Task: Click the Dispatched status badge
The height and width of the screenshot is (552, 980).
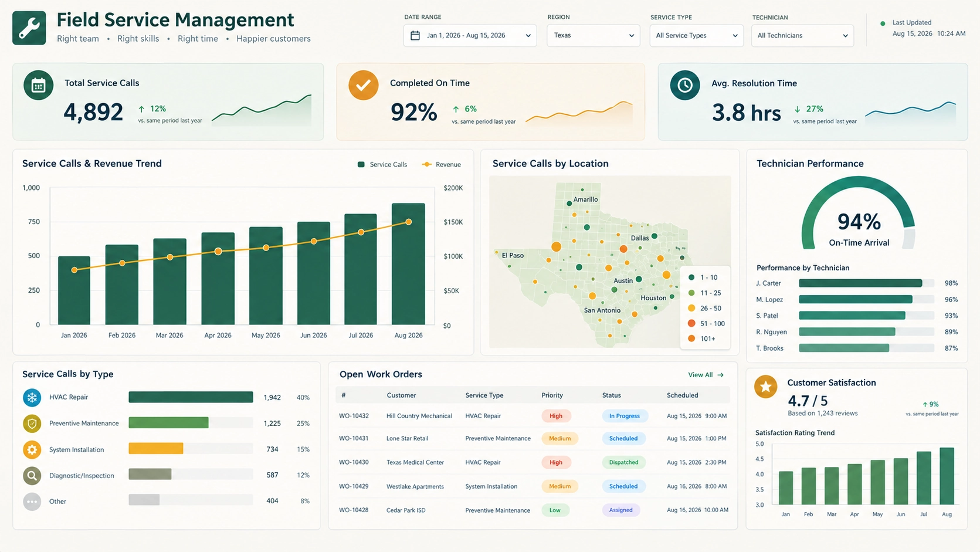Action: 623,462
